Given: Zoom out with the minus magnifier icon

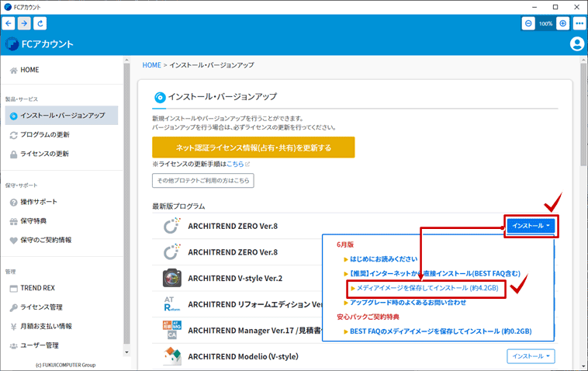Looking at the screenshot, I should [528, 23].
